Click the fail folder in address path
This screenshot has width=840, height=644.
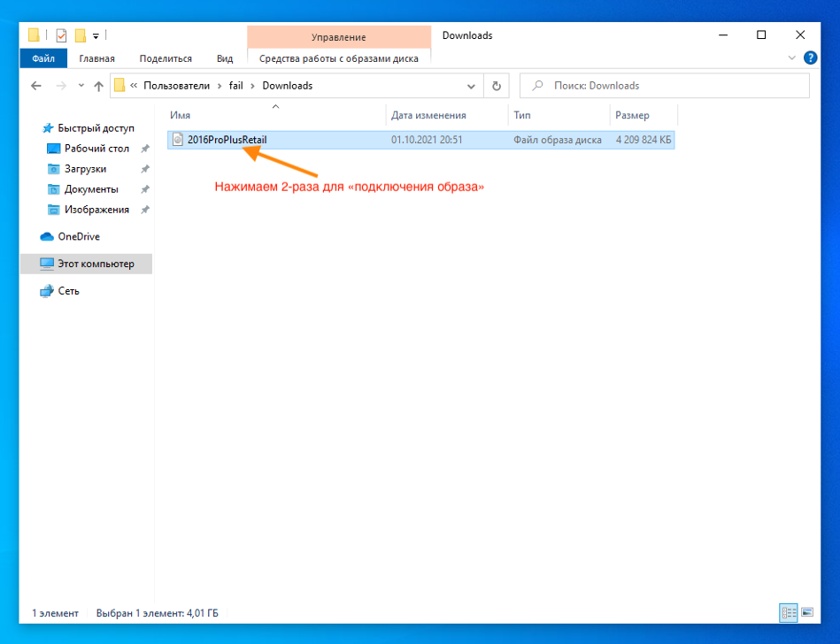[x=235, y=86]
